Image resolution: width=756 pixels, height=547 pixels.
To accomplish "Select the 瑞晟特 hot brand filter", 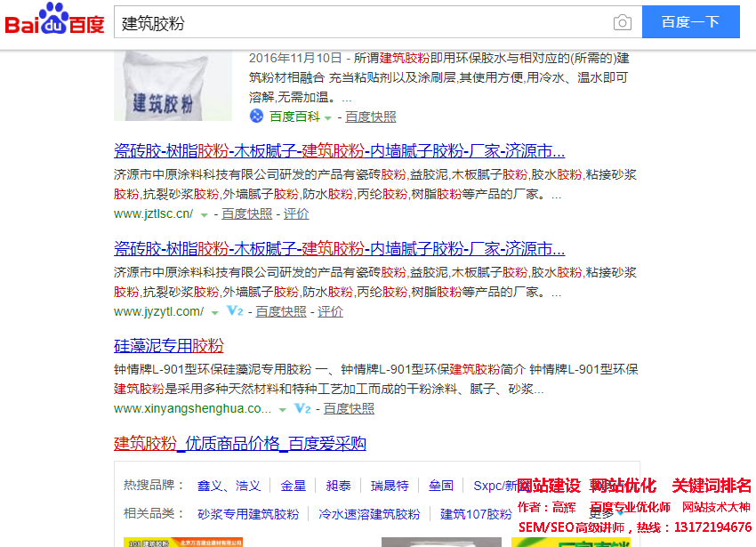I will point(390,486).
